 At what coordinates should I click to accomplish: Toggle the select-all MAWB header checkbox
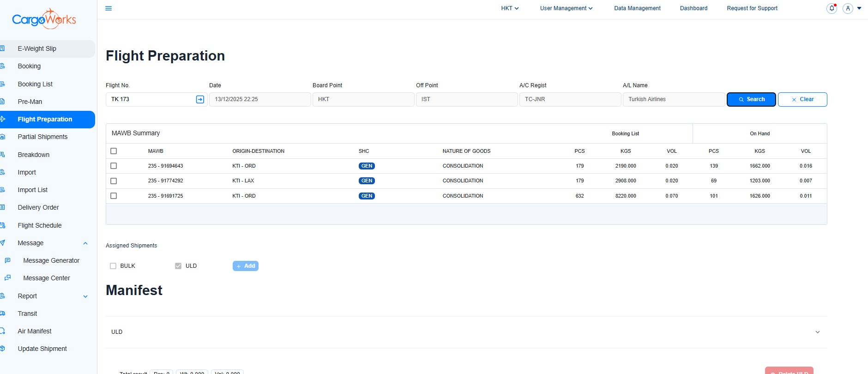(x=114, y=151)
